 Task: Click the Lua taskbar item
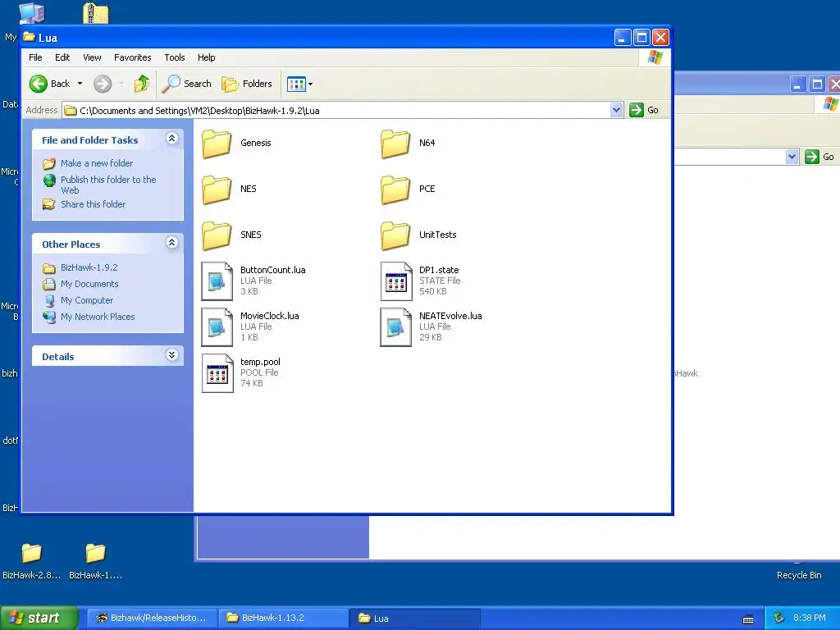coord(415,619)
